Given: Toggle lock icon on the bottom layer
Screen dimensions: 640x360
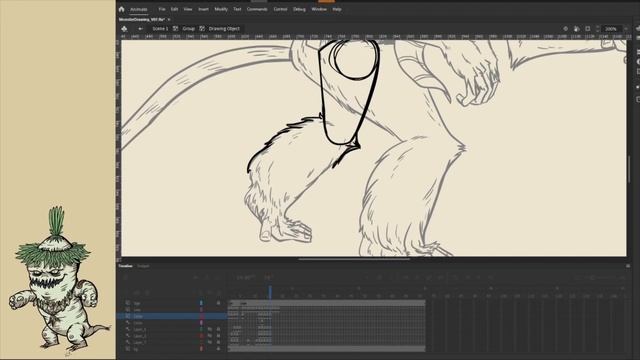Looking at the screenshot, I should (x=218, y=349).
